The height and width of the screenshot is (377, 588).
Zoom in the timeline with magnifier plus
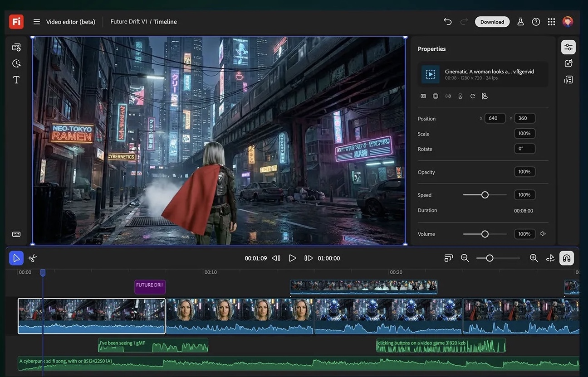click(534, 258)
